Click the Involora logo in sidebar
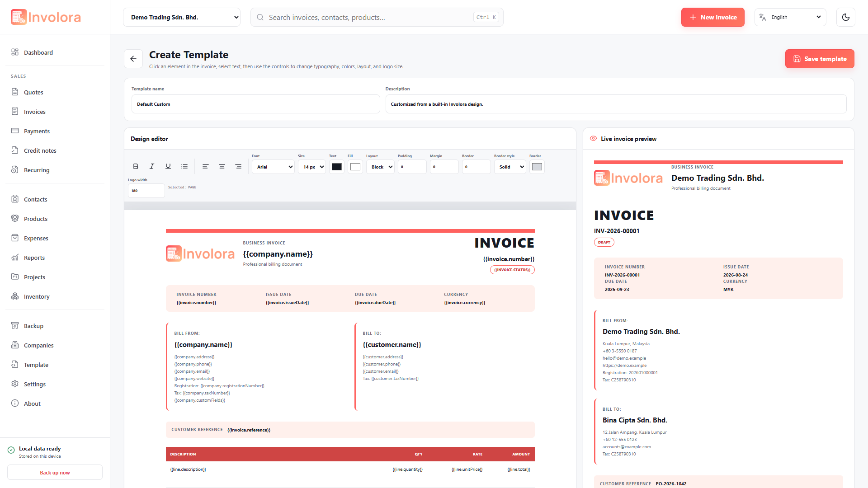Image resolution: width=868 pixels, height=488 pixels. (x=46, y=17)
